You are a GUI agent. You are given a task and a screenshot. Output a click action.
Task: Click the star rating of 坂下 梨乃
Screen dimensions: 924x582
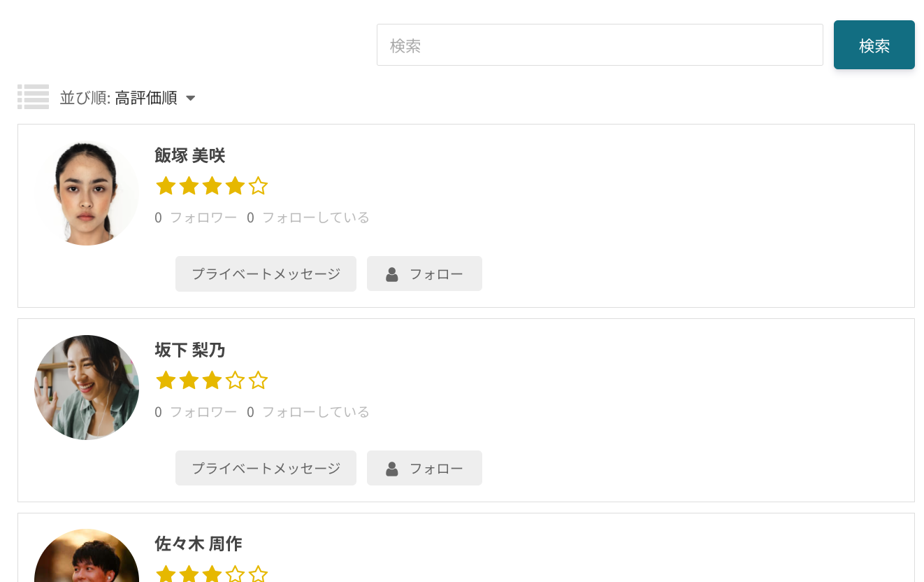[211, 381]
